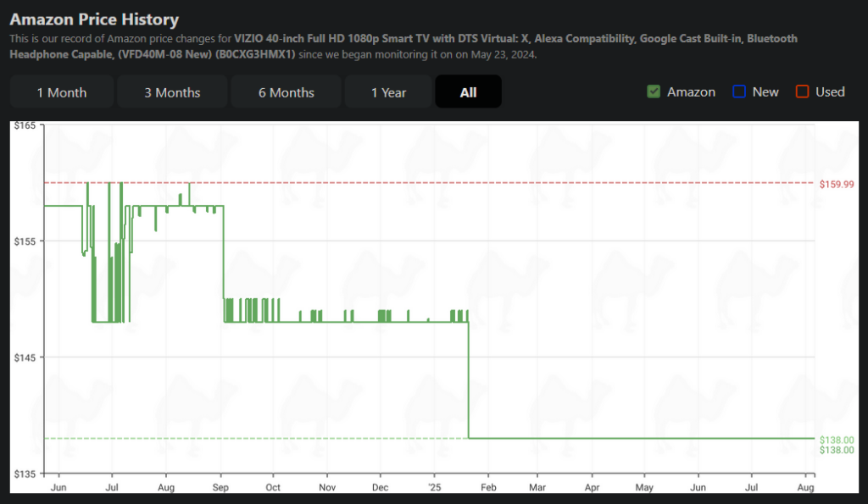The height and width of the screenshot is (504, 868).
Task: Choose the All time range tab
Action: click(468, 91)
